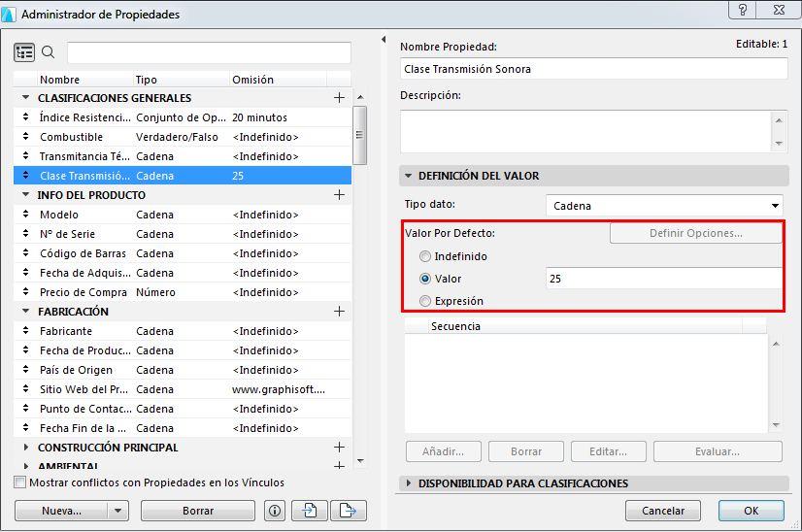Click the info icon button

click(275, 511)
